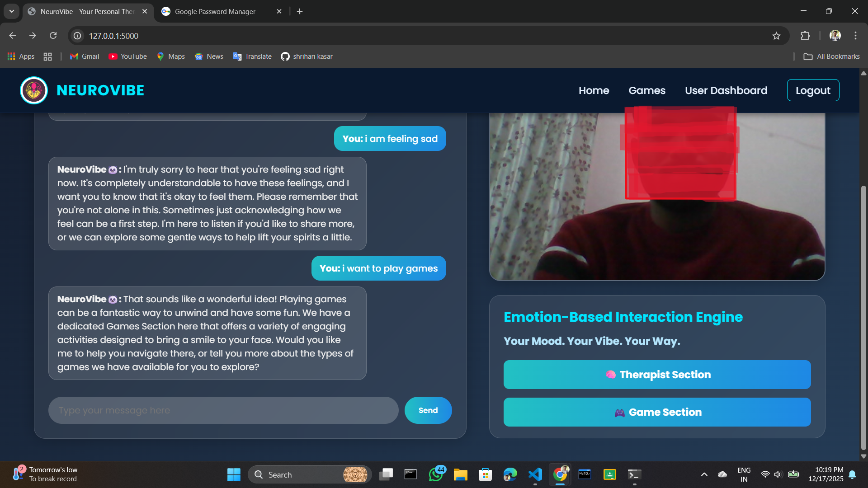Open Chrome's three-dot menu
The height and width of the screenshot is (488, 868).
click(x=855, y=36)
